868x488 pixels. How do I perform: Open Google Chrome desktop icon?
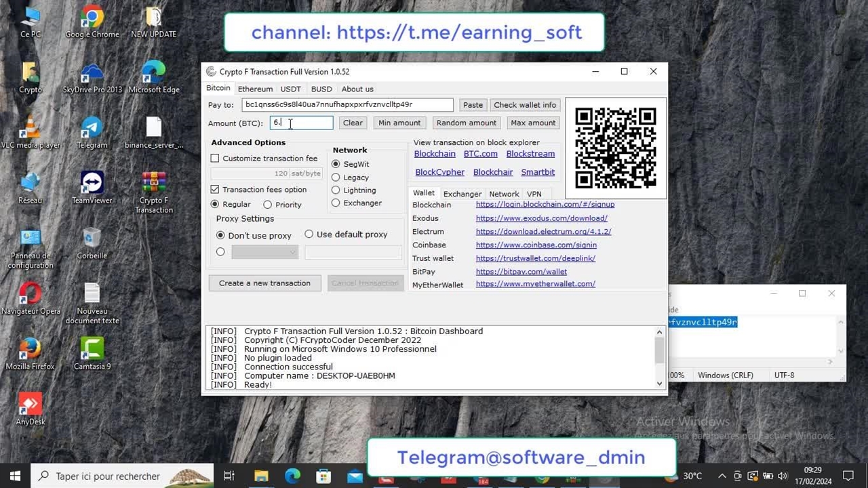[92, 18]
